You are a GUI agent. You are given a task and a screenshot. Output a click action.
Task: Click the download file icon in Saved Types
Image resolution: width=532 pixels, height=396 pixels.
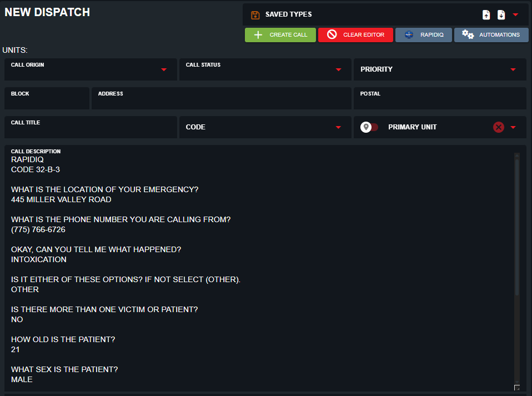[501, 15]
